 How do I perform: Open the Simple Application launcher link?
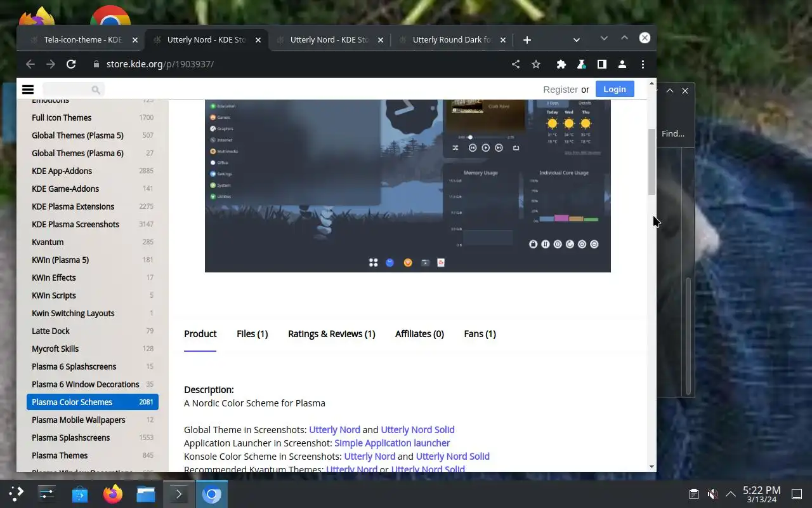pos(392,443)
